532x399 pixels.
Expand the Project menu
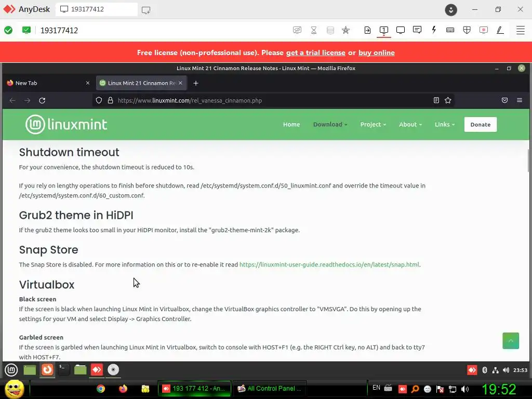(x=373, y=124)
